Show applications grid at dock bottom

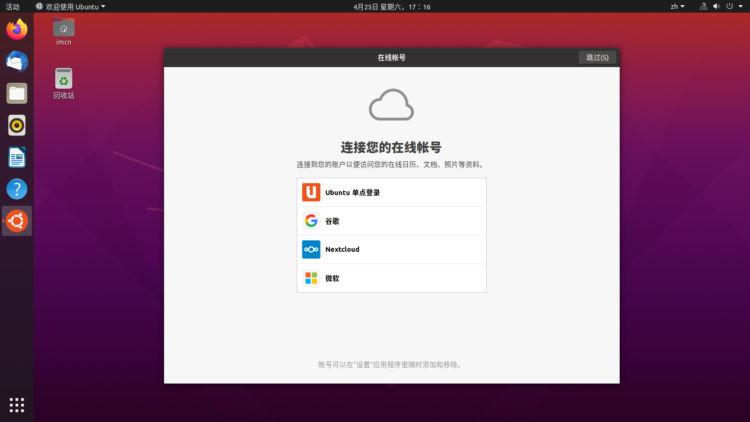17,404
